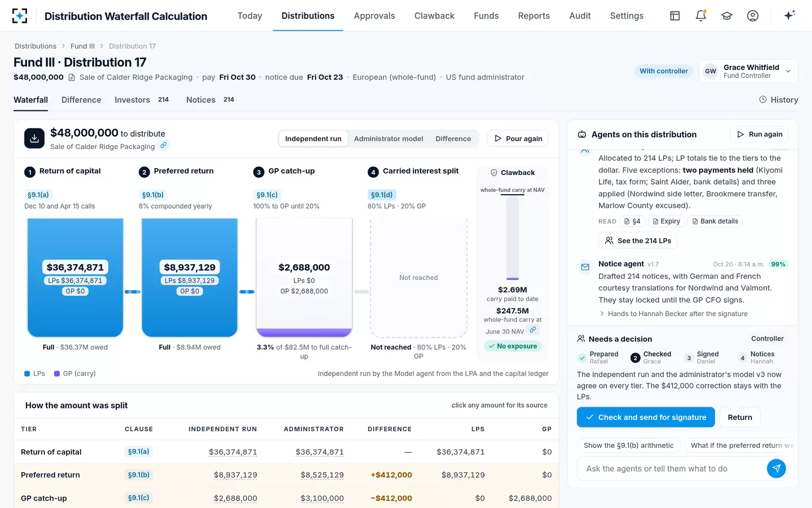Switch to the Investors 214 tab
Image resolution: width=812 pixels, height=508 pixels.
tap(142, 100)
